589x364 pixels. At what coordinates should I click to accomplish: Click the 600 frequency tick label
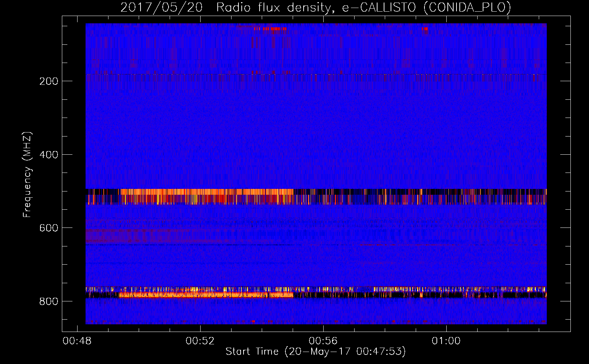[x=48, y=228]
